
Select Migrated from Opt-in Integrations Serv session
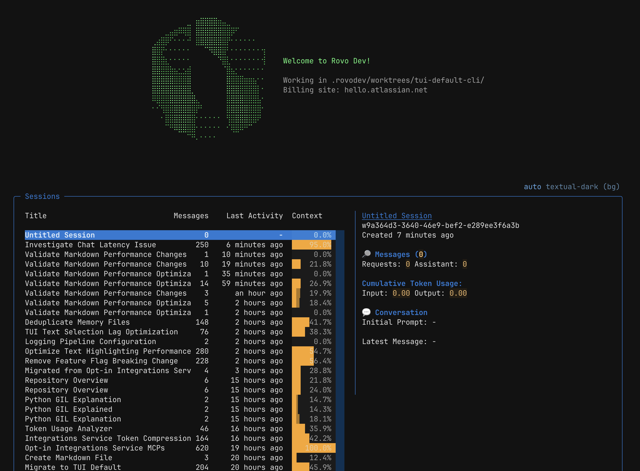(180, 371)
